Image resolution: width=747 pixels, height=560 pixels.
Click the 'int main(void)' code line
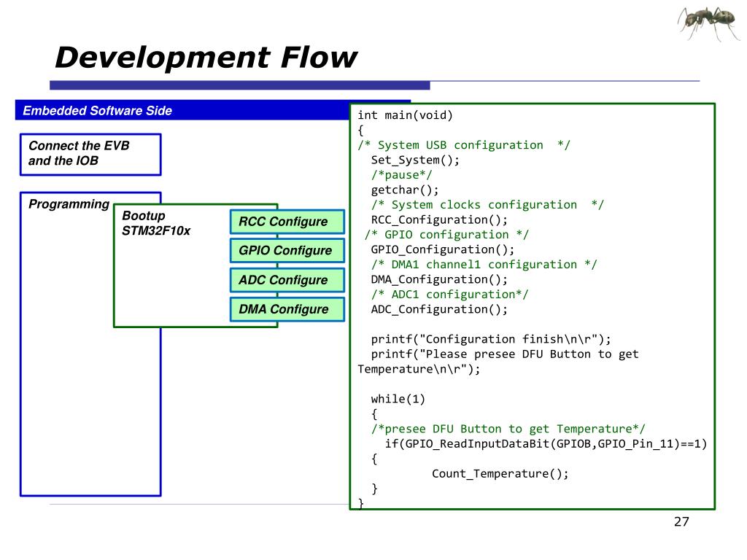tap(406, 115)
